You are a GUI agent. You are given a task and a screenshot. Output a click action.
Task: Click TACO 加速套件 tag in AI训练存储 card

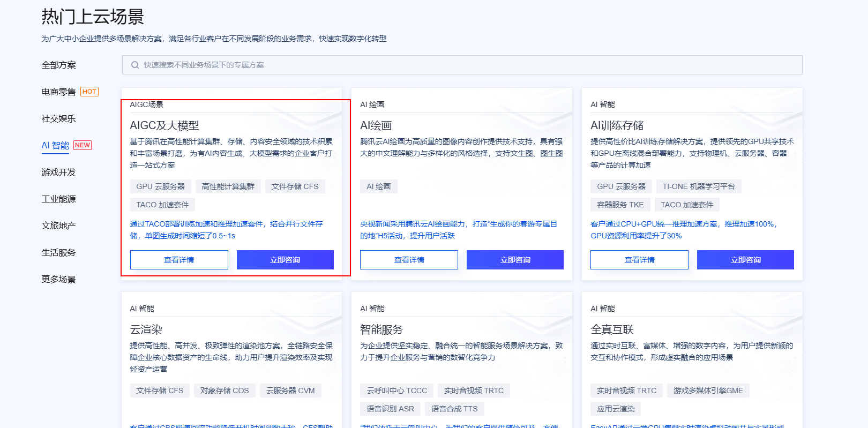click(687, 205)
